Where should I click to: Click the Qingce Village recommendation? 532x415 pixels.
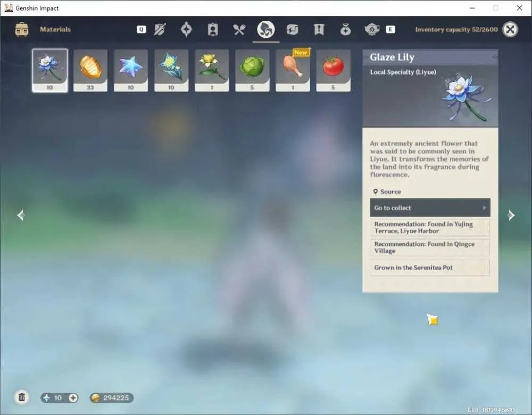(430, 247)
